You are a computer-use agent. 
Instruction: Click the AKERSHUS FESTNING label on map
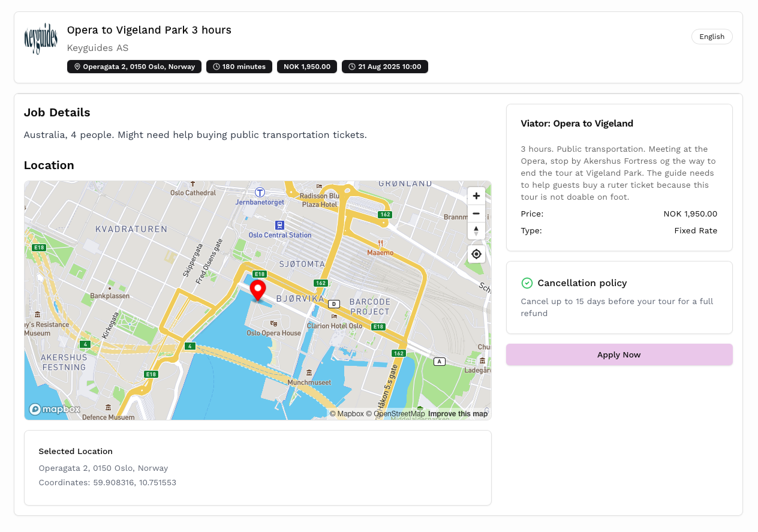[x=64, y=362]
